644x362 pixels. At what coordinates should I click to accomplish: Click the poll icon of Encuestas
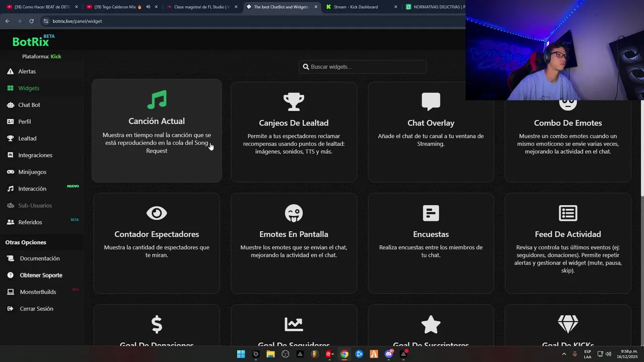pyautogui.click(x=431, y=213)
